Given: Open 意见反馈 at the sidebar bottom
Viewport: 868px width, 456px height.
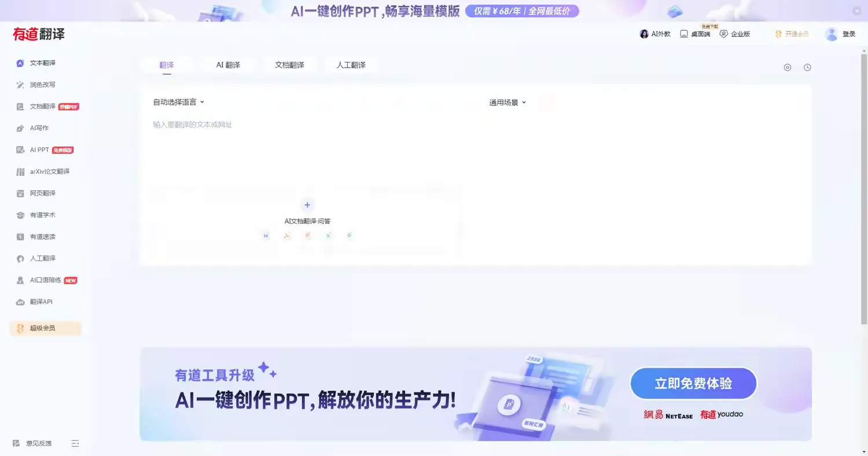Looking at the screenshot, I should coord(32,443).
